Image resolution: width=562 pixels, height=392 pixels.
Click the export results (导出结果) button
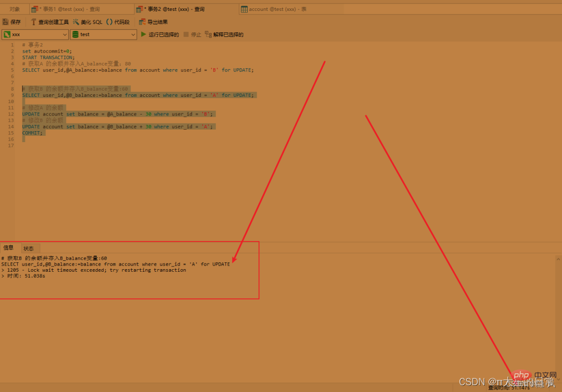[154, 22]
